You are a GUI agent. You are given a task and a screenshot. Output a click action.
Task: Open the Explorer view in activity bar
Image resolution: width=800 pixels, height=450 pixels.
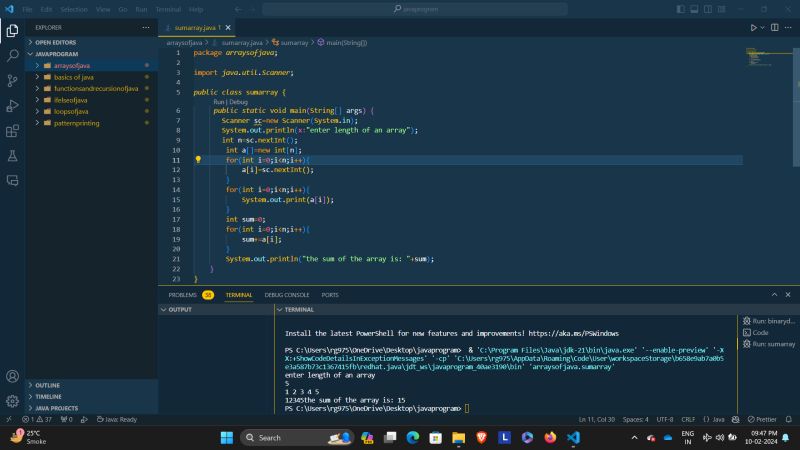coord(12,31)
